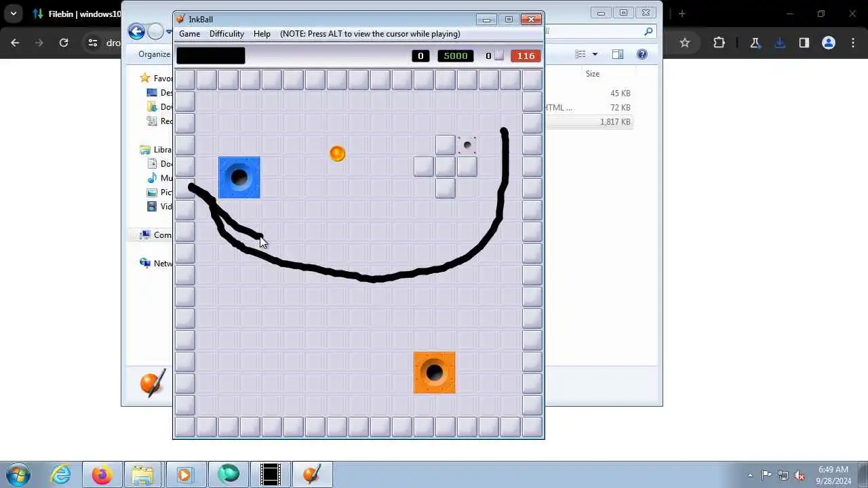
Task: Open Chrome profile avatar
Action: (x=829, y=43)
